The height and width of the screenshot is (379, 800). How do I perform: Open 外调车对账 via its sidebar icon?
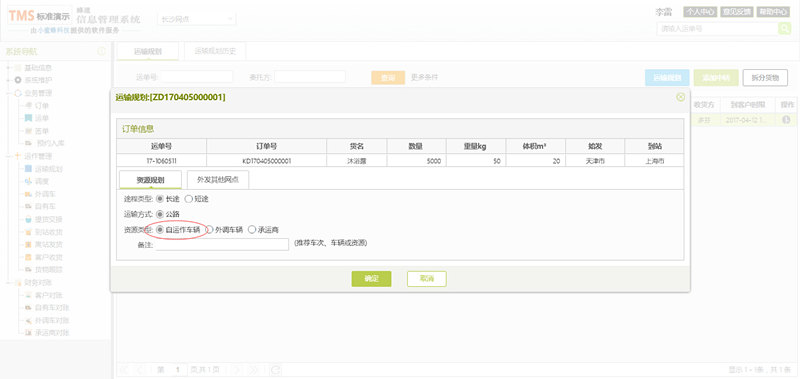pyautogui.click(x=29, y=320)
